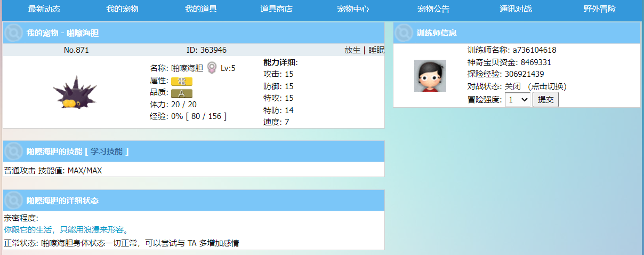Toggle battle status via 点击切换
This screenshot has height=255, width=644.
(x=546, y=86)
